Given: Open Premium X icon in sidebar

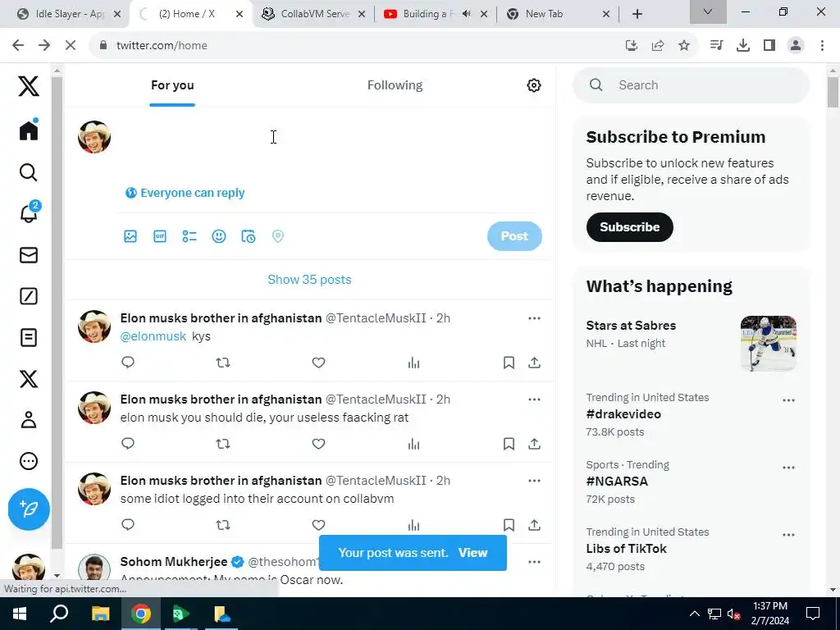Looking at the screenshot, I should [29, 379].
